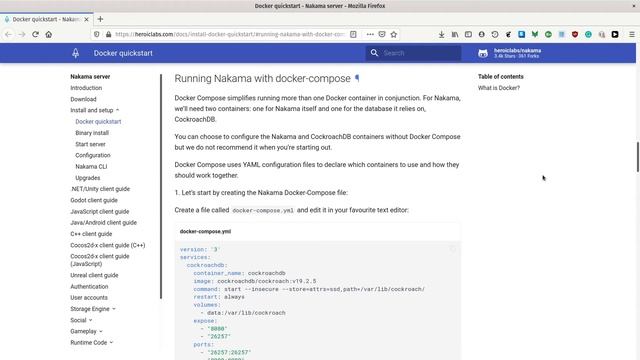This screenshot has height=360, width=640.
Task: Open the Java/Android client guide
Action: (x=103, y=223)
